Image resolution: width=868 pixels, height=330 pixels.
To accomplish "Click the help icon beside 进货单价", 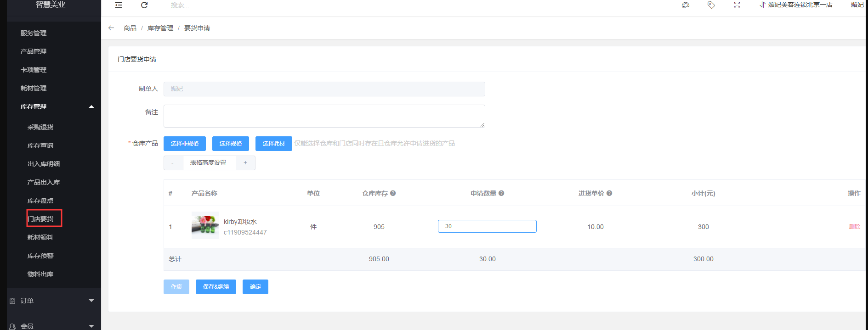I will 609,193.
